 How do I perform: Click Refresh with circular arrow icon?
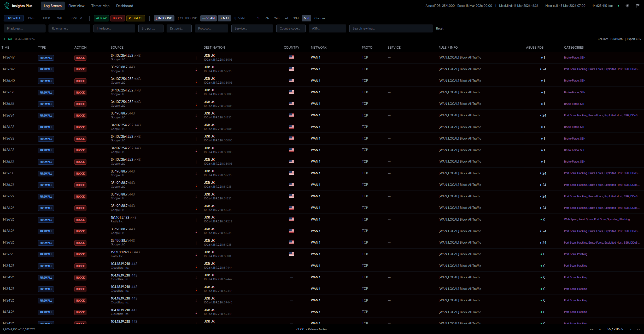[616, 39]
